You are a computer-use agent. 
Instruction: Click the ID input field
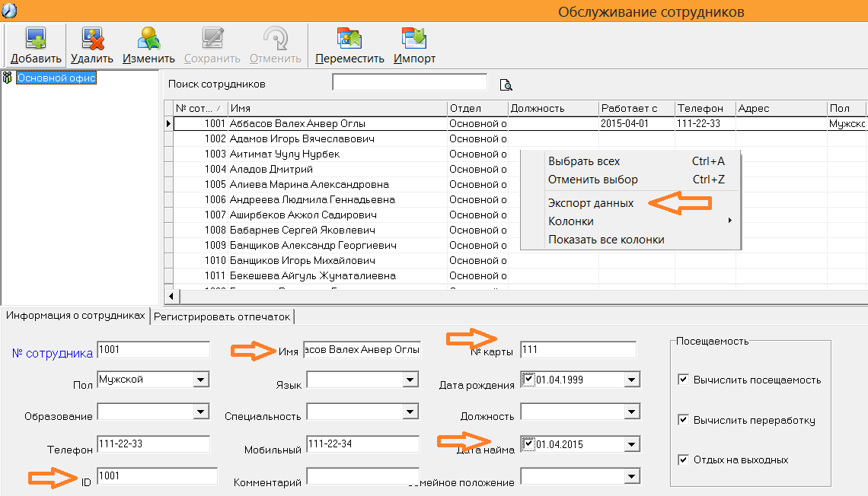pos(157,475)
